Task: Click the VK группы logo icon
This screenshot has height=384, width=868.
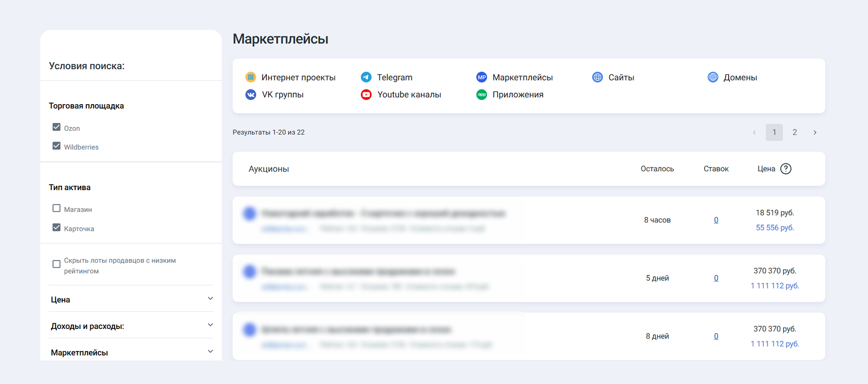Action: click(x=250, y=95)
